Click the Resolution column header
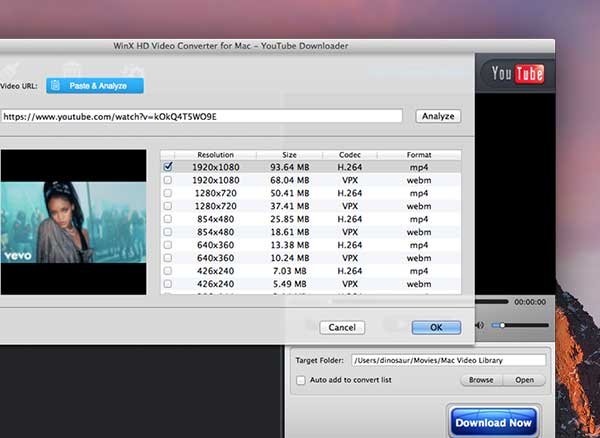 click(x=215, y=155)
